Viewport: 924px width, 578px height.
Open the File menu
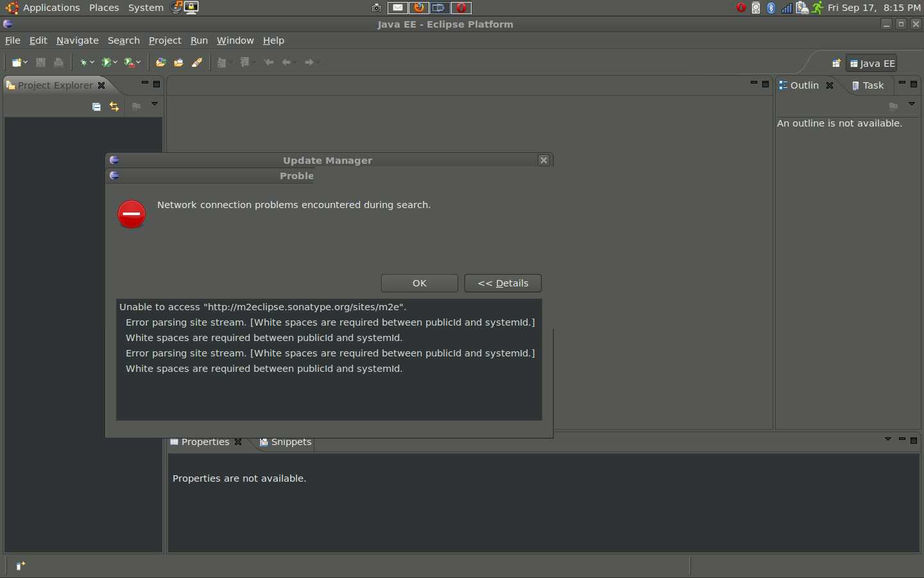(x=13, y=40)
